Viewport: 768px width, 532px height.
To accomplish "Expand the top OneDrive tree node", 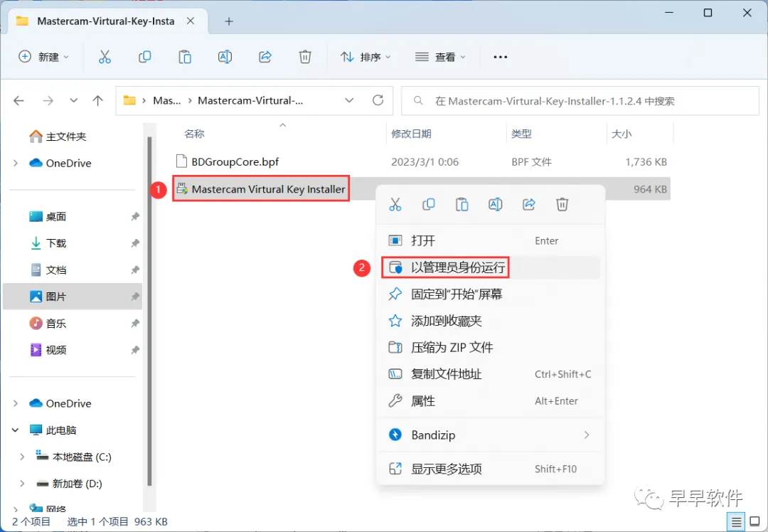I will click(16, 163).
